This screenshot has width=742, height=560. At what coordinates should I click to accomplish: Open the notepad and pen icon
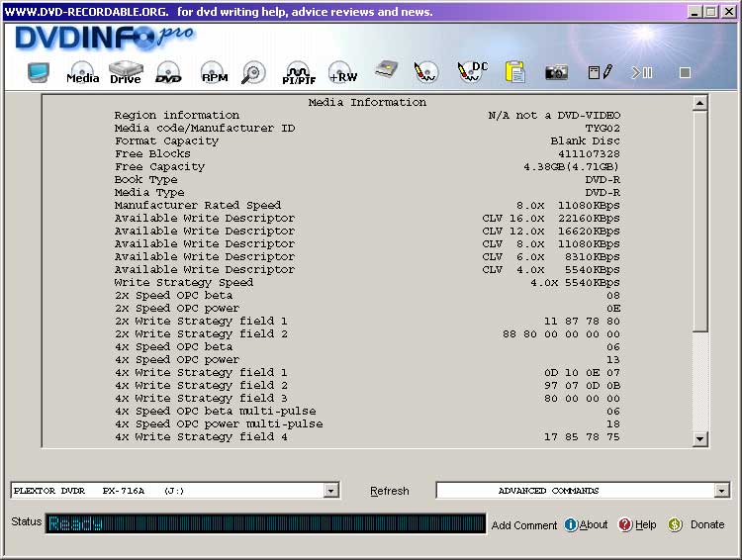(x=601, y=72)
